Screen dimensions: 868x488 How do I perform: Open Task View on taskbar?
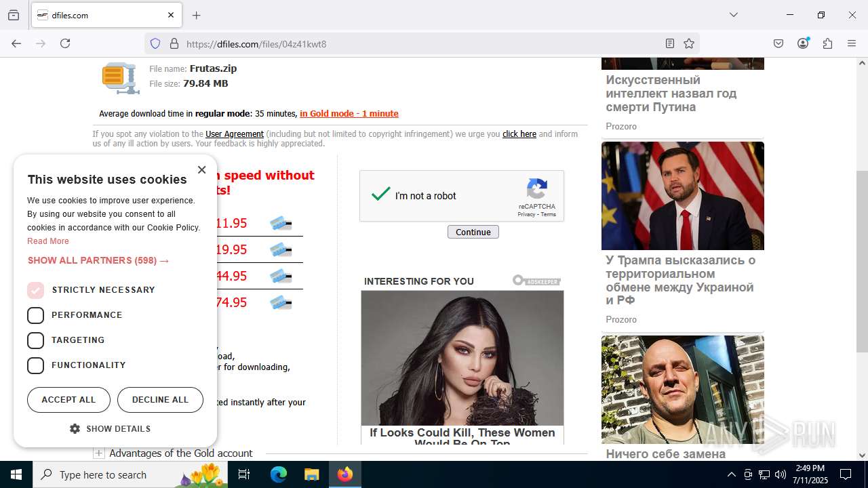click(244, 474)
